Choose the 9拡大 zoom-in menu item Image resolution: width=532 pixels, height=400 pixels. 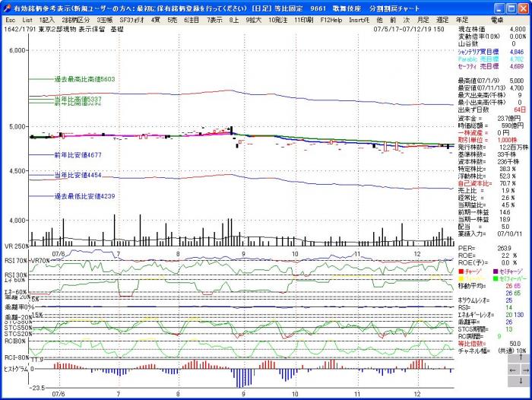(x=255, y=18)
